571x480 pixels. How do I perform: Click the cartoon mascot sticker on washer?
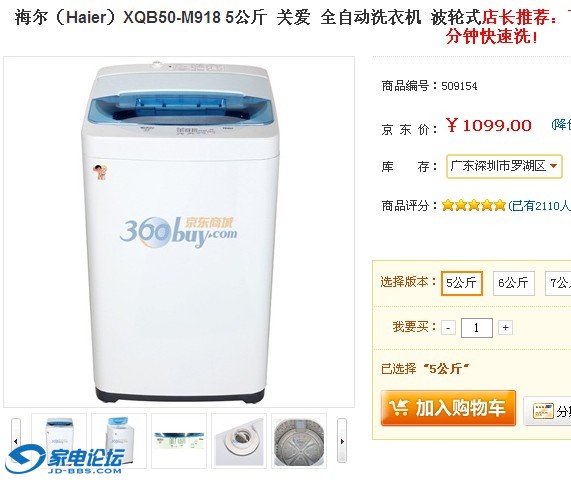pos(100,172)
